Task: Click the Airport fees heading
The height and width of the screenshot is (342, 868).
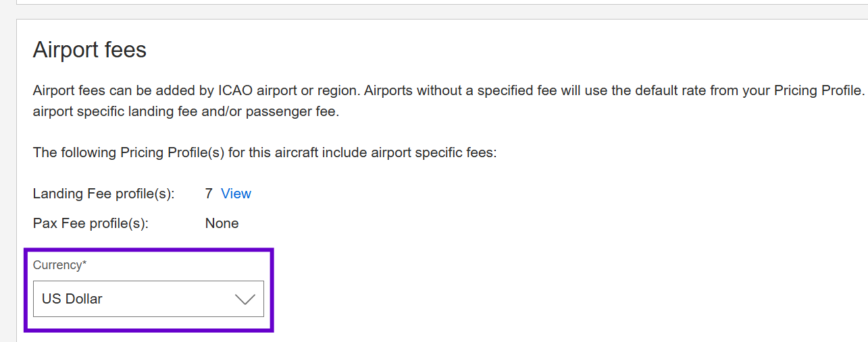Action: click(x=90, y=50)
